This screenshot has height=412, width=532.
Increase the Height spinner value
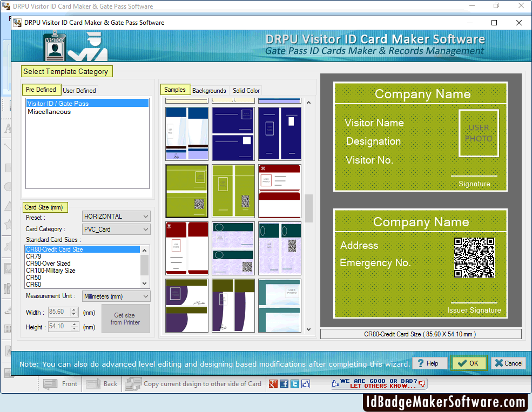[75, 324]
